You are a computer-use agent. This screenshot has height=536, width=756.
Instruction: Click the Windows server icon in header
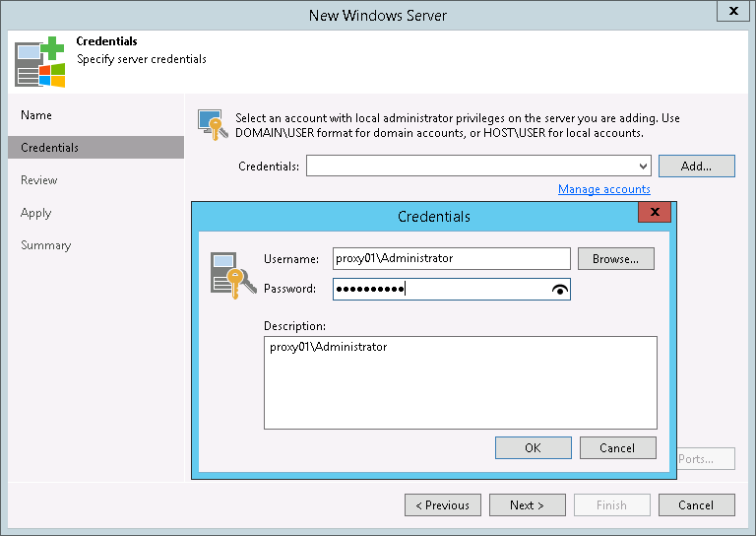pyautogui.click(x=40, y=62)
